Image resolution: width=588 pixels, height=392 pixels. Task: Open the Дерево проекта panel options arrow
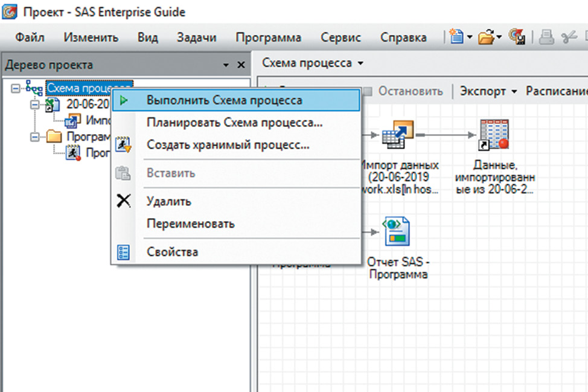point(226,65)
